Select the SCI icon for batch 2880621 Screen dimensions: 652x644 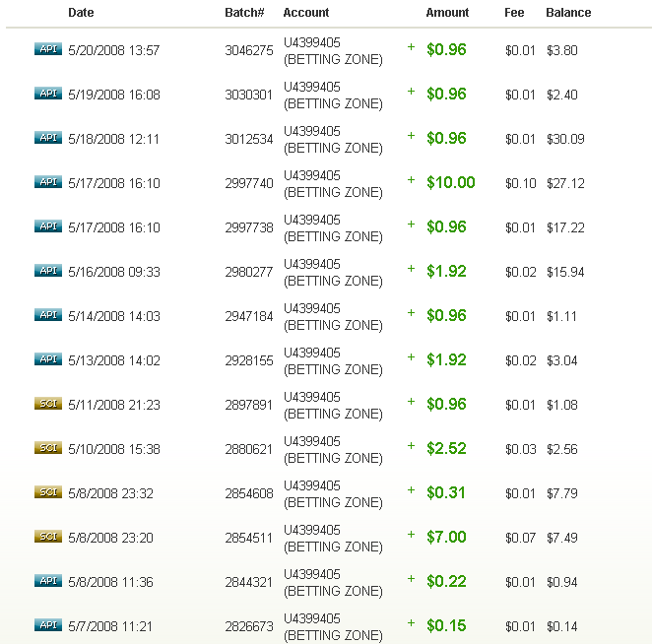47,448
